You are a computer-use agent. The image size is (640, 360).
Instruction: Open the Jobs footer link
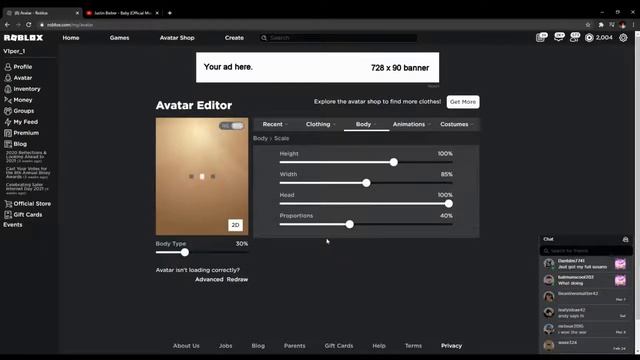(x=225, y=345)
